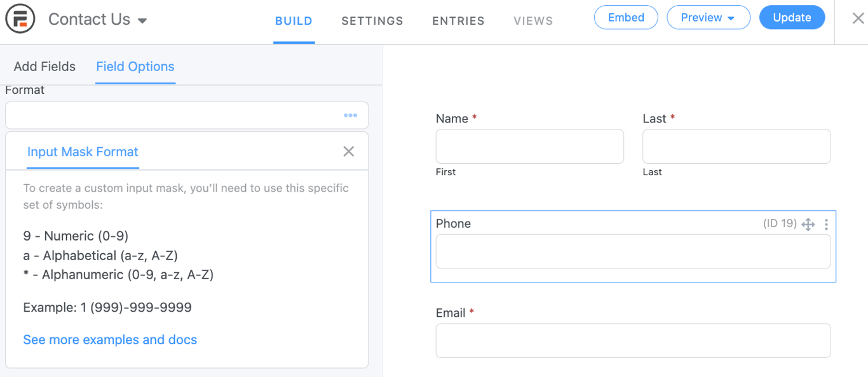Click the Embed button
Image resolution: width=868 pixels, height=377 pixels.
tap(625, 17)
